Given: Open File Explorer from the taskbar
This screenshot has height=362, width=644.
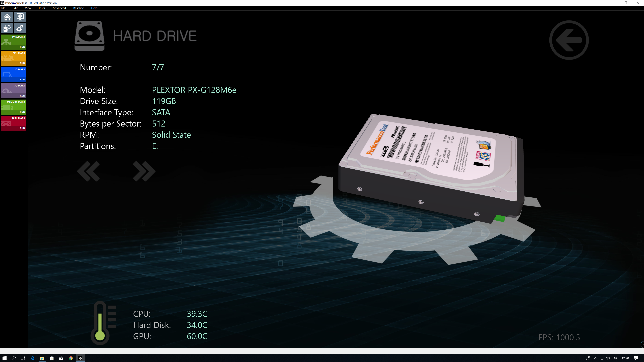Looking at the screenshot, I should pyautogui.click(x=42, y=358).
